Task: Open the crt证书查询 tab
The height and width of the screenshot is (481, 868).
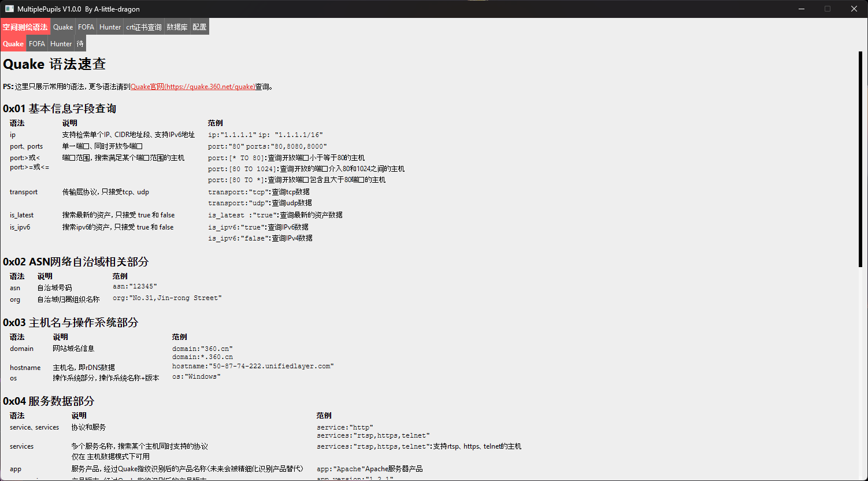Action: 144,27
